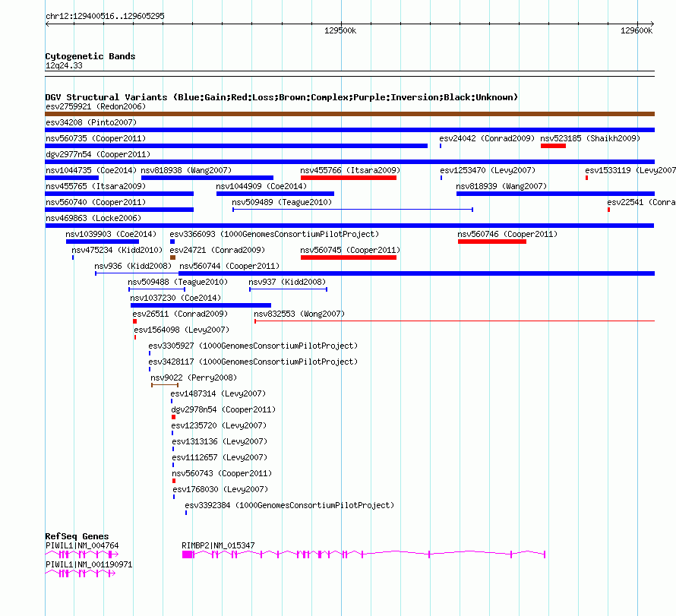Open dgv2978n54 (Cooper2011) label

(223, 409)
